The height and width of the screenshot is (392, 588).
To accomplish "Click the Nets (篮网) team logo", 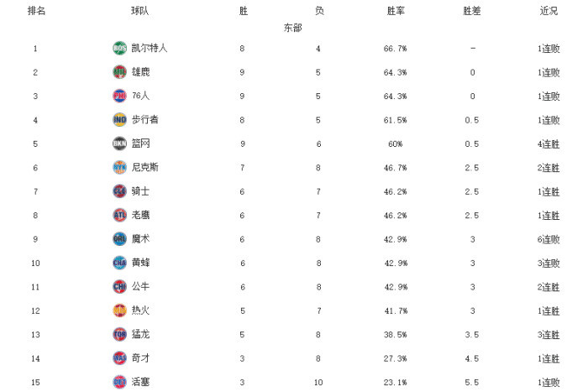I will tap(119, 144).
